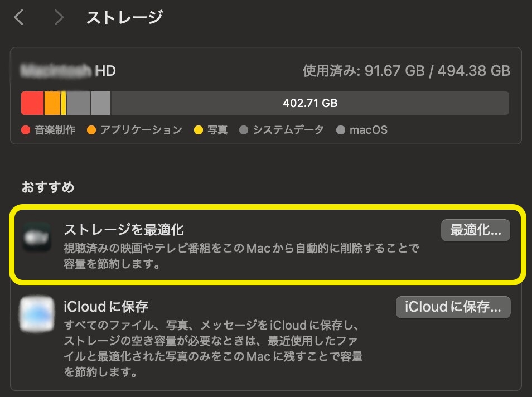
Task: Click the gray macOS legend dot
Action: (x=341, y=130)
